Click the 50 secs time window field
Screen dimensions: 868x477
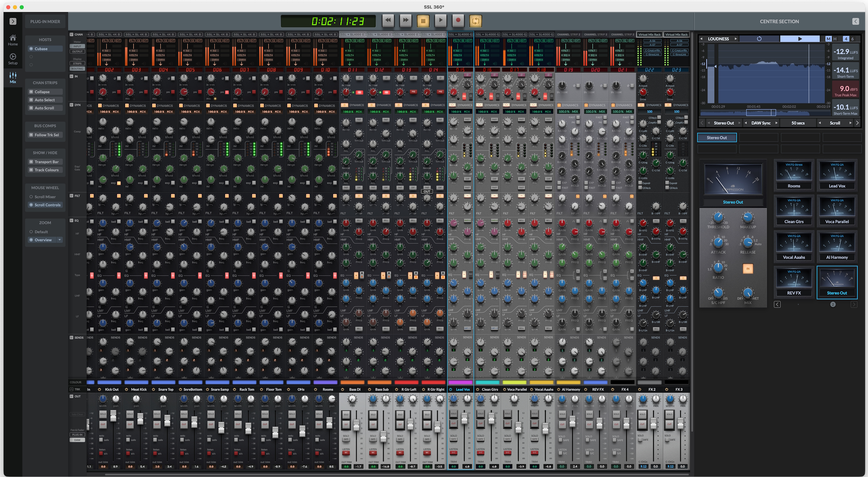coord(798,123)
